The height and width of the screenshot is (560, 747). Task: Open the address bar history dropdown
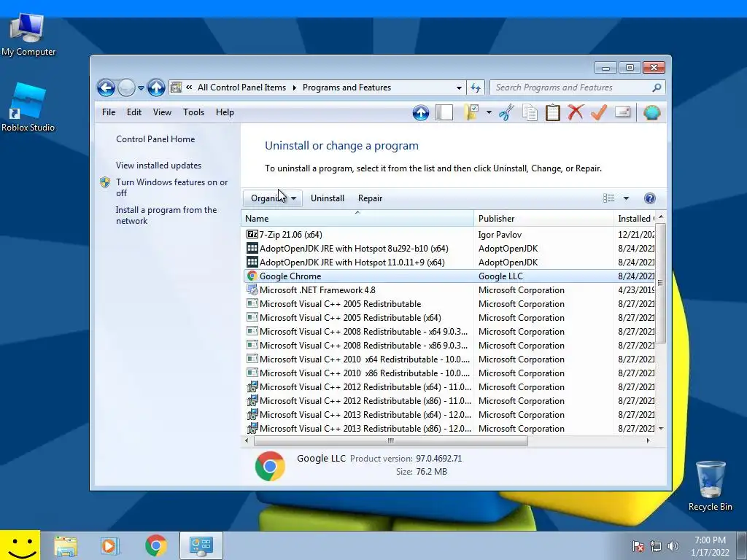coord(459,87)
